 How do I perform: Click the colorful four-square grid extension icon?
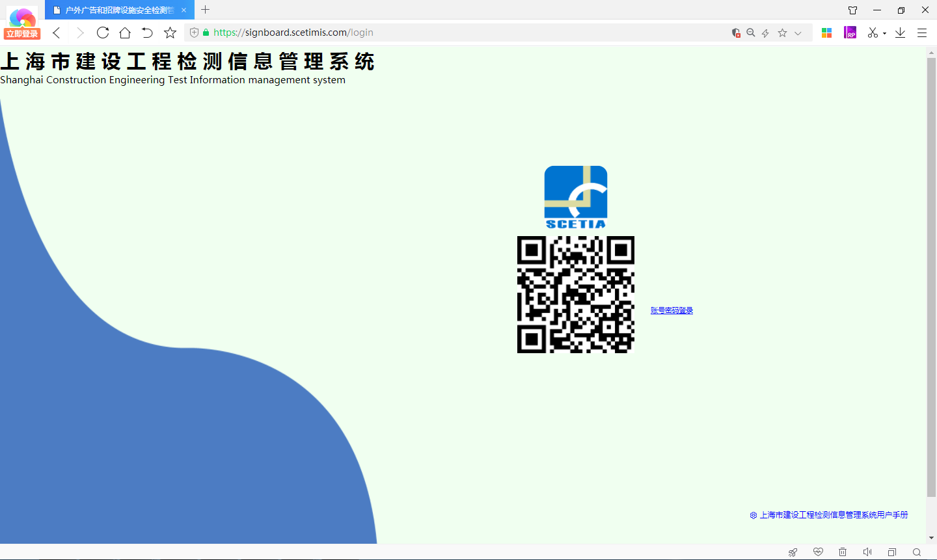tap(827, 33)
